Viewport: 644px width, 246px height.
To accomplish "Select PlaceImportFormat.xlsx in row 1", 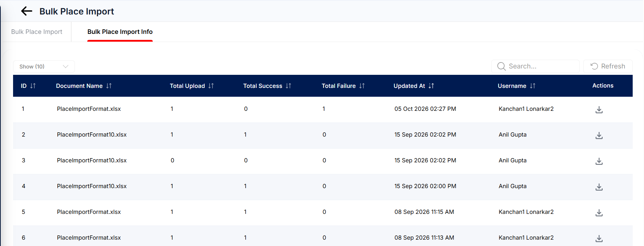I will (89, 109).
